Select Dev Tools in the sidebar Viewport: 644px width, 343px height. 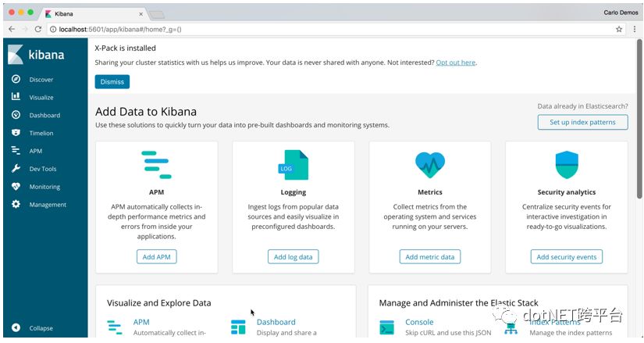coord(43,169)
